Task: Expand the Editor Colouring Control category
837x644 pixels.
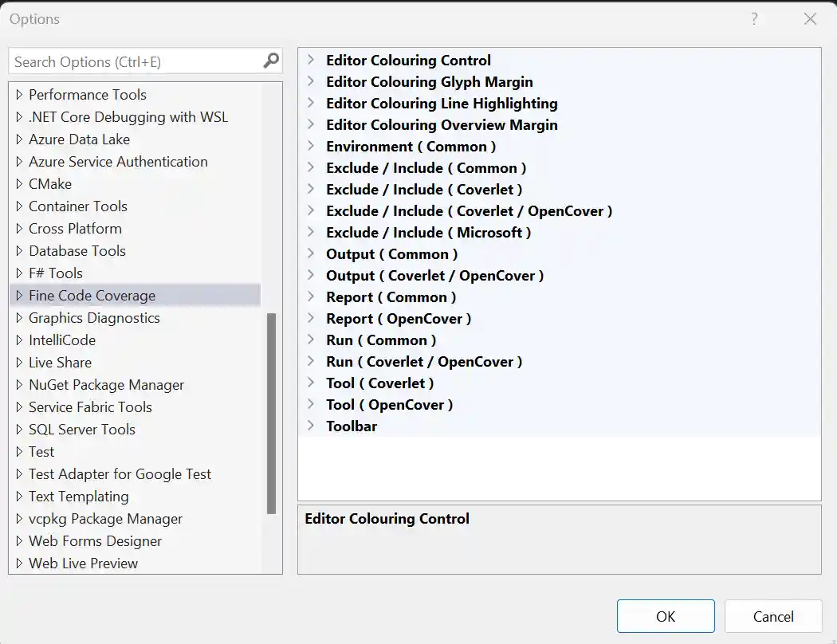Action: 312,60
